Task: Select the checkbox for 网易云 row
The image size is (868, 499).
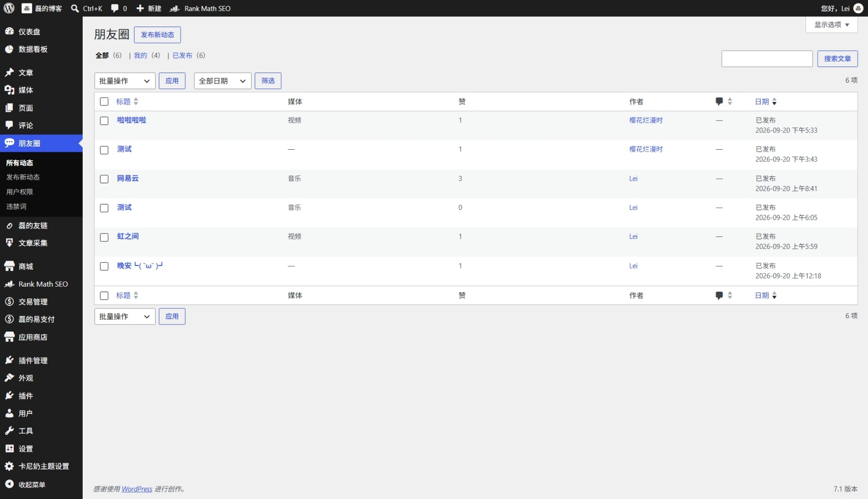Action: pos(104,179)
